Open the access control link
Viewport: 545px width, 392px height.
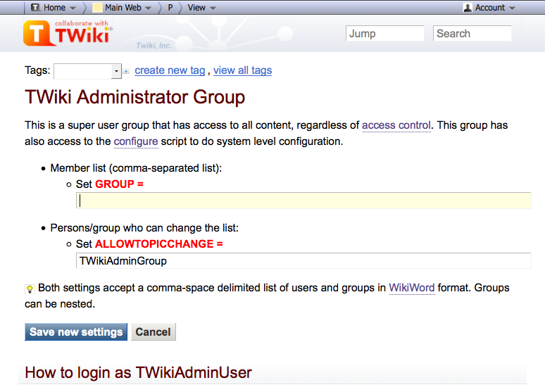(x=396, y=125)
